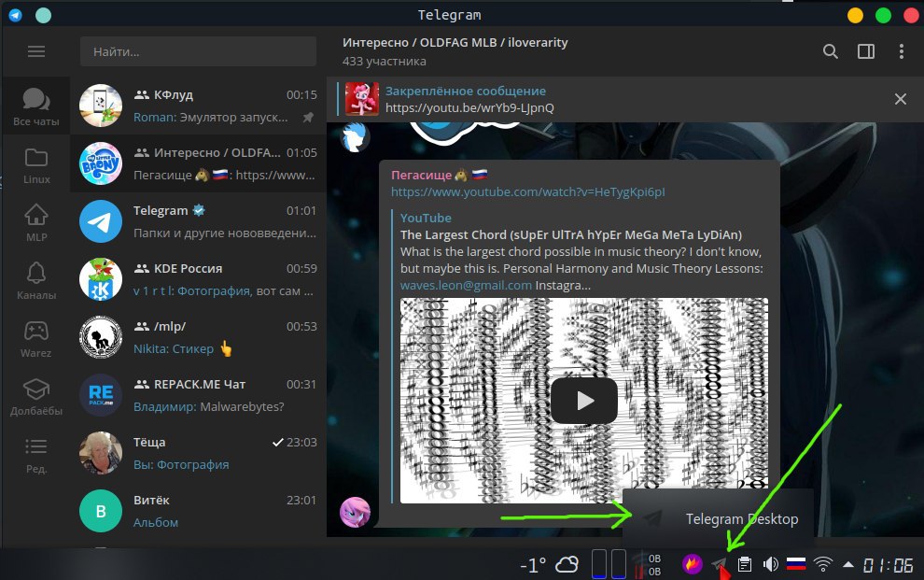Click the pinned pin icon on КФлуд
This screenshot has height=580, width=924.
308,118
